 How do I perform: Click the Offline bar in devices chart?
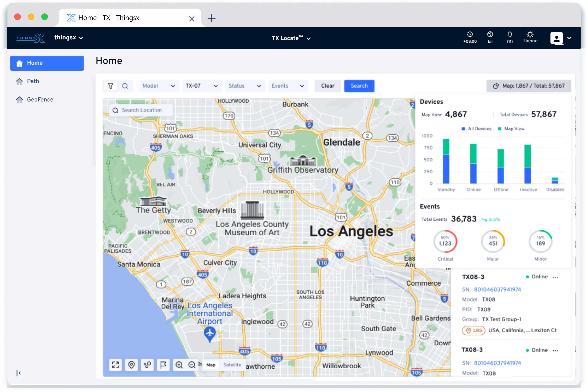point(500,166)
